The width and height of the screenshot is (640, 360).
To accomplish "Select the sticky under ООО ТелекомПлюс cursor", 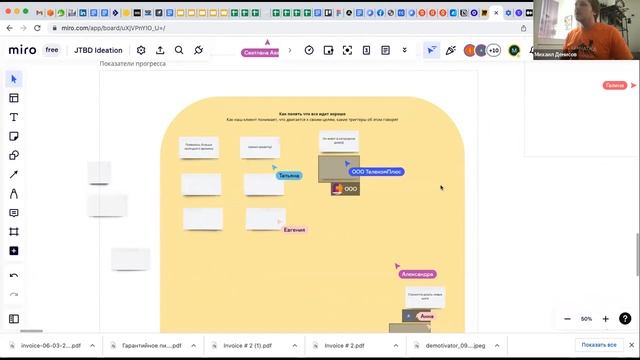I will 339,168.
